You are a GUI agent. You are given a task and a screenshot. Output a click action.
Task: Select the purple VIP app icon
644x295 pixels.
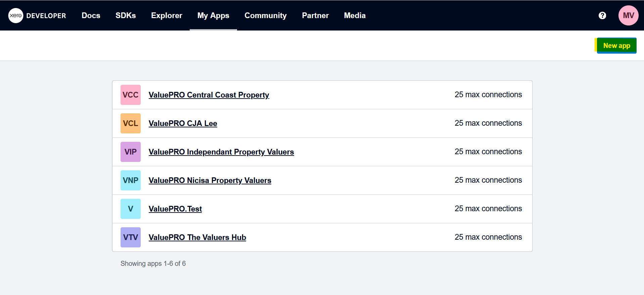[x=130, y=152]
